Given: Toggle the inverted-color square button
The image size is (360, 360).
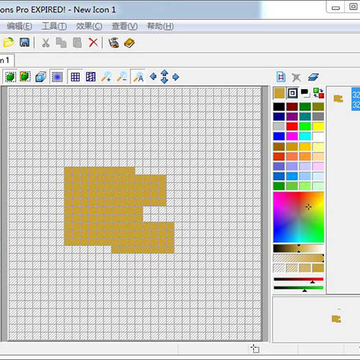Looking at the screenshot, I should point(292,93).
